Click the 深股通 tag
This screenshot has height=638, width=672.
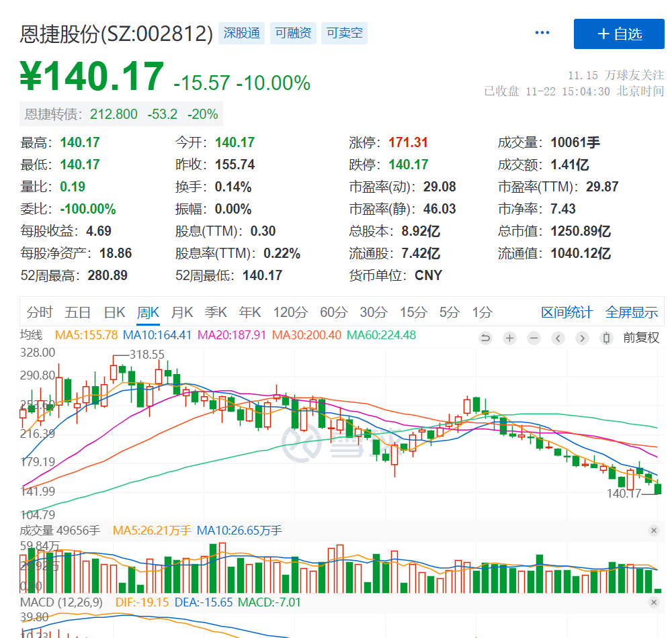tap(241, 33)
